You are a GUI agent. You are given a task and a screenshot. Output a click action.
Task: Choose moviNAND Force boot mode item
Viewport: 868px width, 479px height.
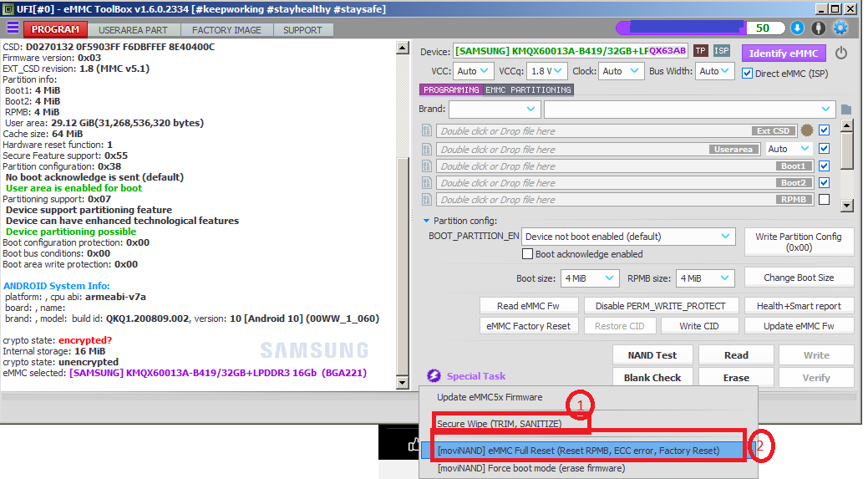(588, 468)
